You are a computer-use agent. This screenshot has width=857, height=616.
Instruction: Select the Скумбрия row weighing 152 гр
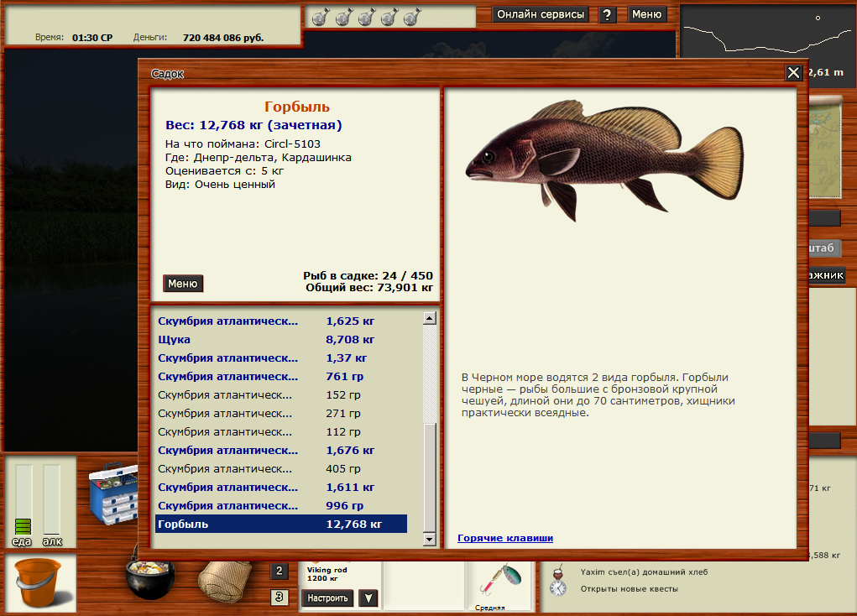281,395
